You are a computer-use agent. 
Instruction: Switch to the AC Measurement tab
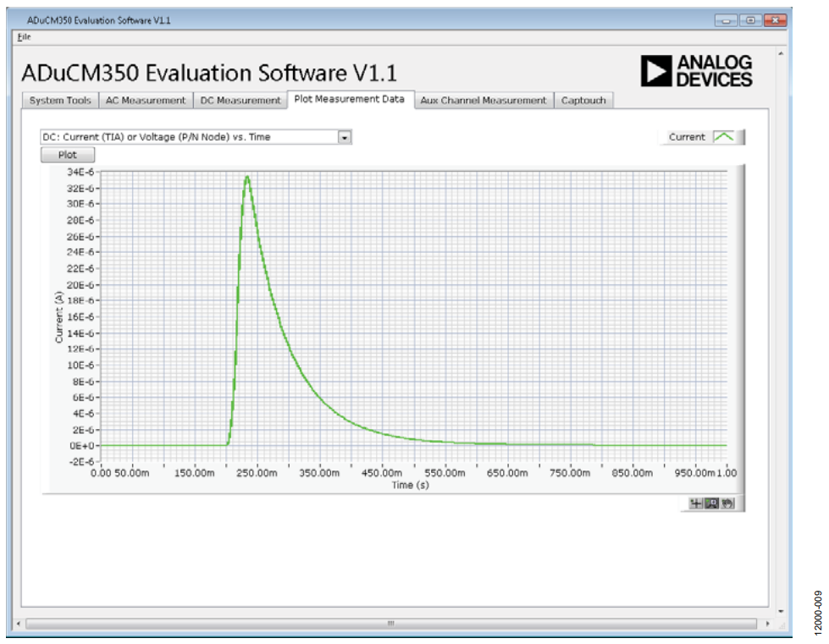pos(146,101)
